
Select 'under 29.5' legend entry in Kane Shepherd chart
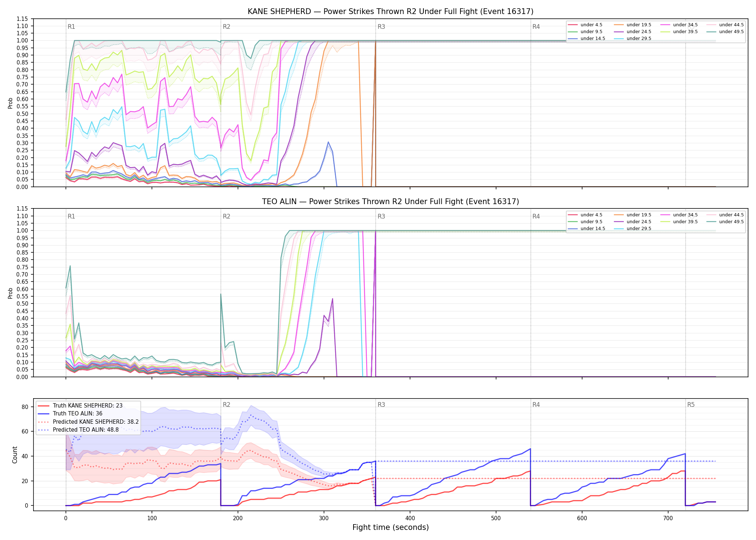pos(633,39)
